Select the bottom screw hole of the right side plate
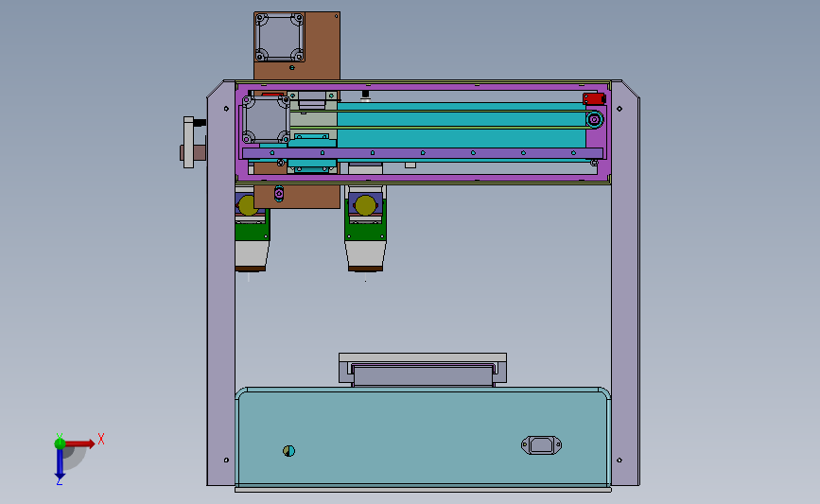 tap(619, 461)
